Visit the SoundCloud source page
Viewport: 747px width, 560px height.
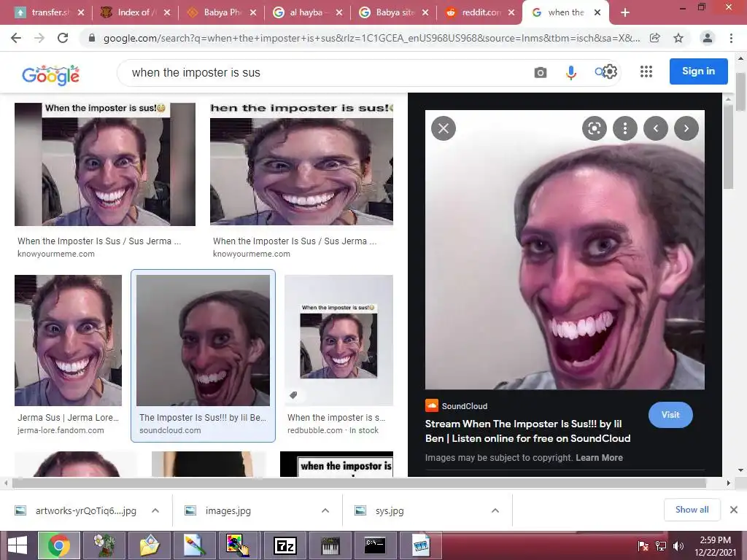[x=670, y=415]
